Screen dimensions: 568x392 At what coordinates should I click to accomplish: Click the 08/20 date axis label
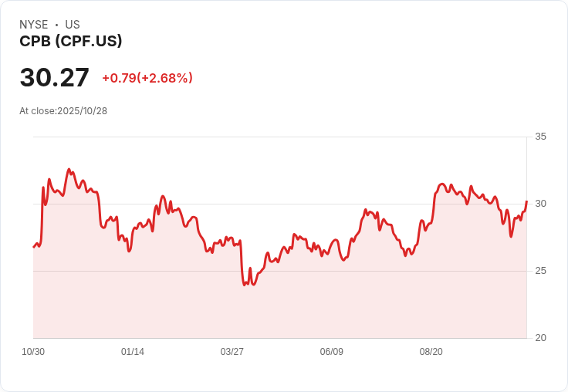pyautogui.click(x=431, y=352)
